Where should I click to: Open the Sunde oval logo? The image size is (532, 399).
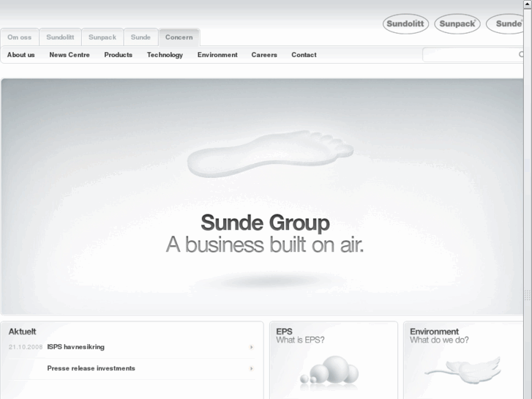point(505,23)
